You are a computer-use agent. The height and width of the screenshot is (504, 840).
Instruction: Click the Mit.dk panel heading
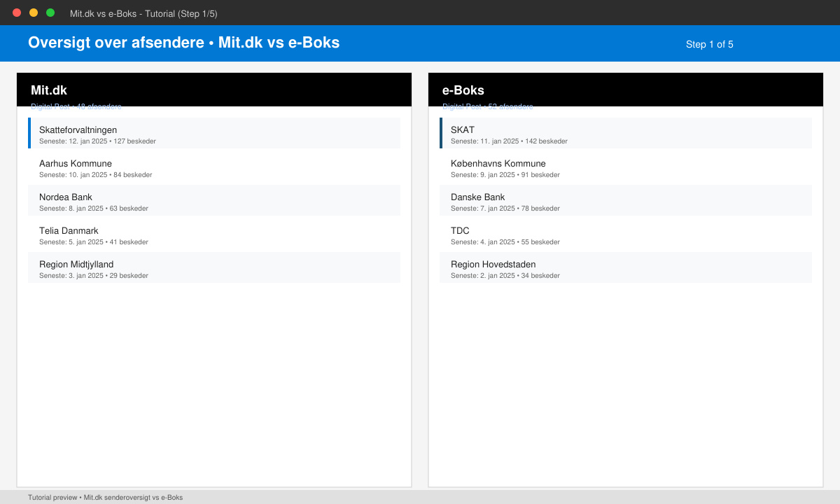tap(49, 90)
